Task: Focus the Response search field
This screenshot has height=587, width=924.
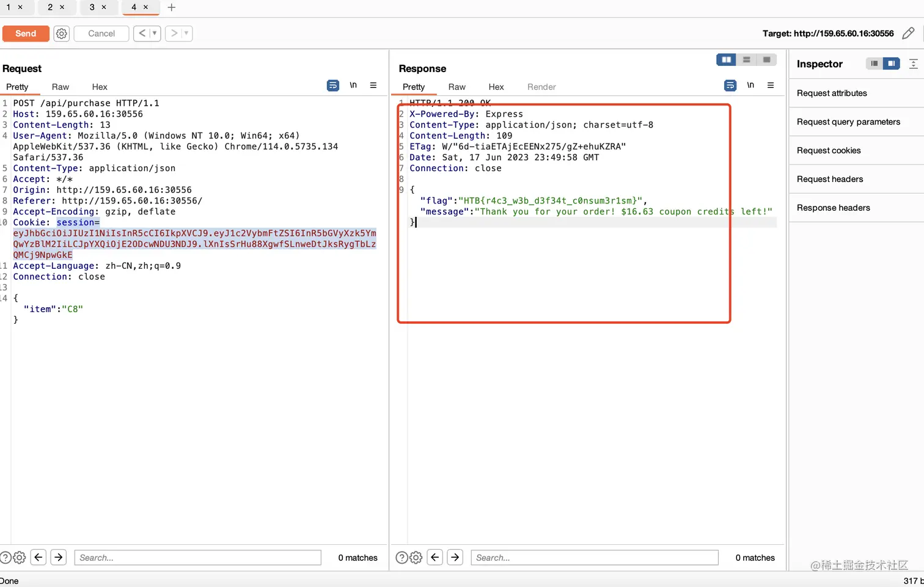Action: point(595,558)
